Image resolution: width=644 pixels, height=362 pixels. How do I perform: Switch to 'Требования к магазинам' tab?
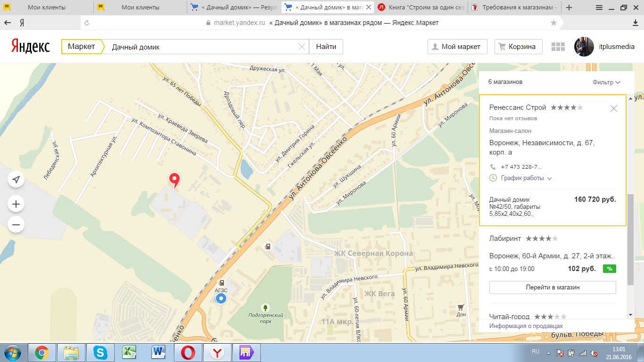coord(515,8)
